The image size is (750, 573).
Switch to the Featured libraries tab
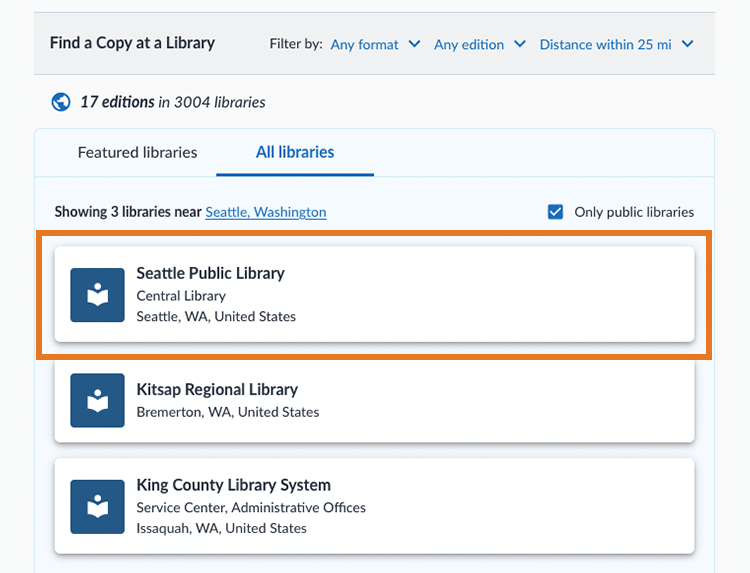137,153
